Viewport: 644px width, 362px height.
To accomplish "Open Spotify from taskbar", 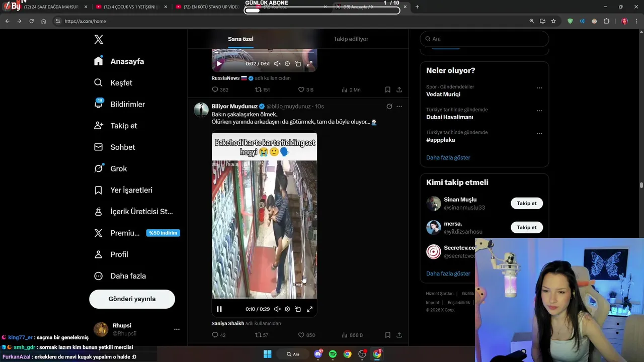I will pyautogui.click(x=333, y=354).
